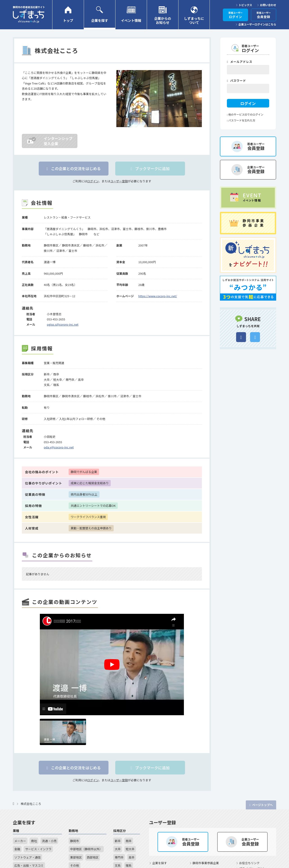Click the video channel avatar icon
289x868 pixels.
tap(47, 621)
